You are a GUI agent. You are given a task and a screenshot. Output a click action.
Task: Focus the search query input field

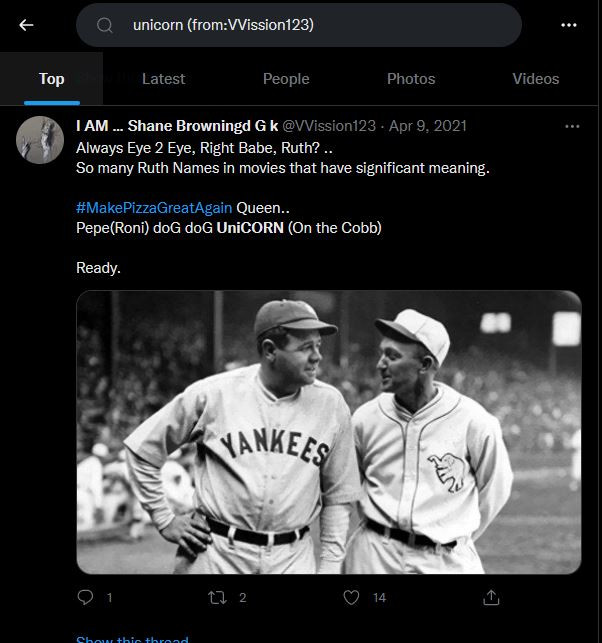(x=320, y=25)
